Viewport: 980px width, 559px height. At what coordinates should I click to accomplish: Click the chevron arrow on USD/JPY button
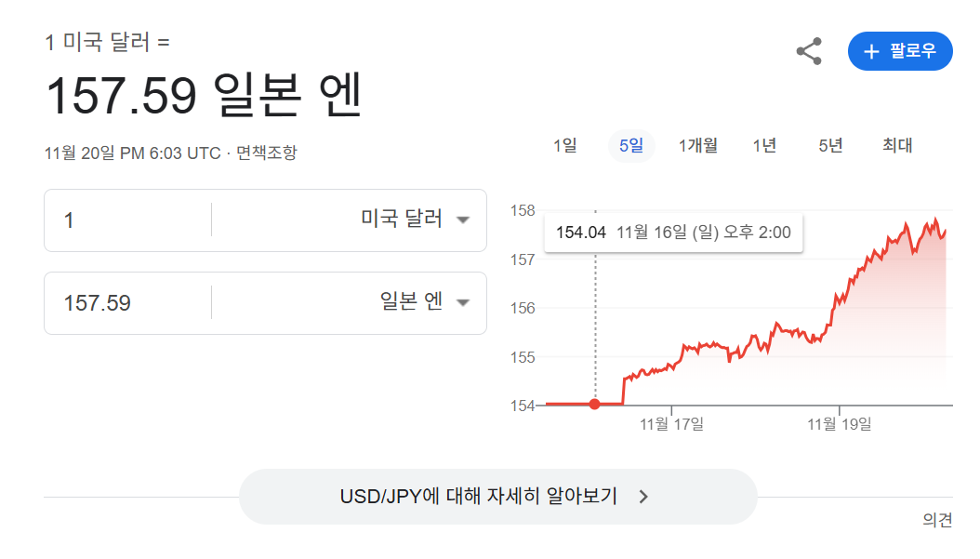coord(643,497)
